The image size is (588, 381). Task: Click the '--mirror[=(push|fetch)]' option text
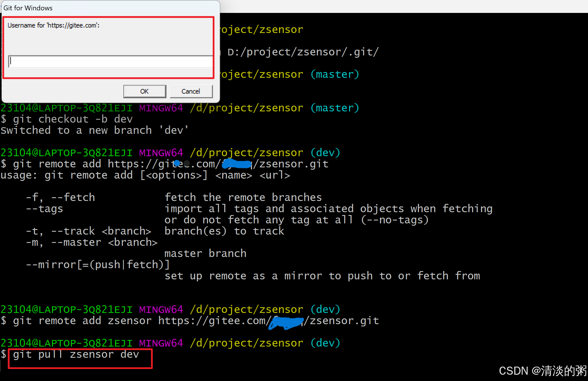[98, 265]
